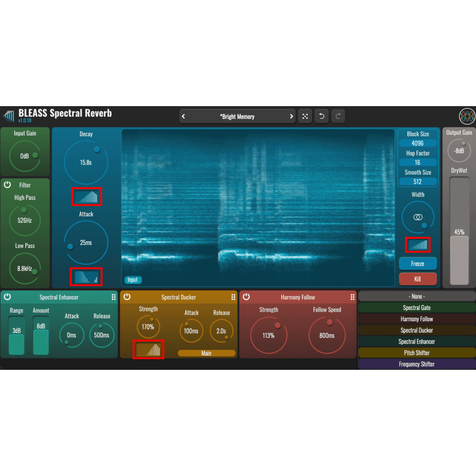This screenshot has height=476, width=476.
Task: Choose Spectral Enhancer from effect list
Action: point(417,341)
